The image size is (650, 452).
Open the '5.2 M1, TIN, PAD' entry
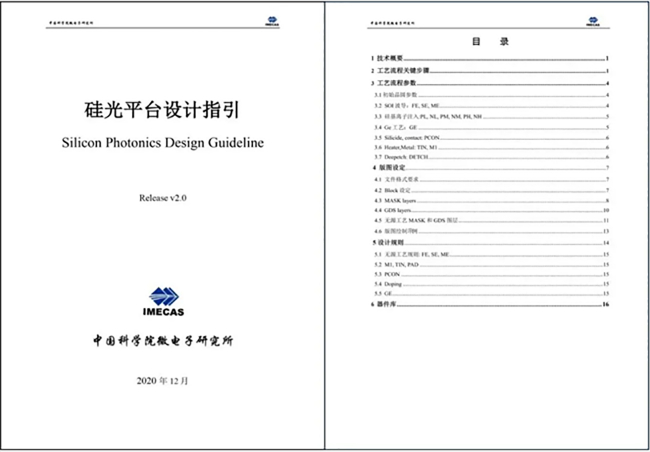click(393, 263)
